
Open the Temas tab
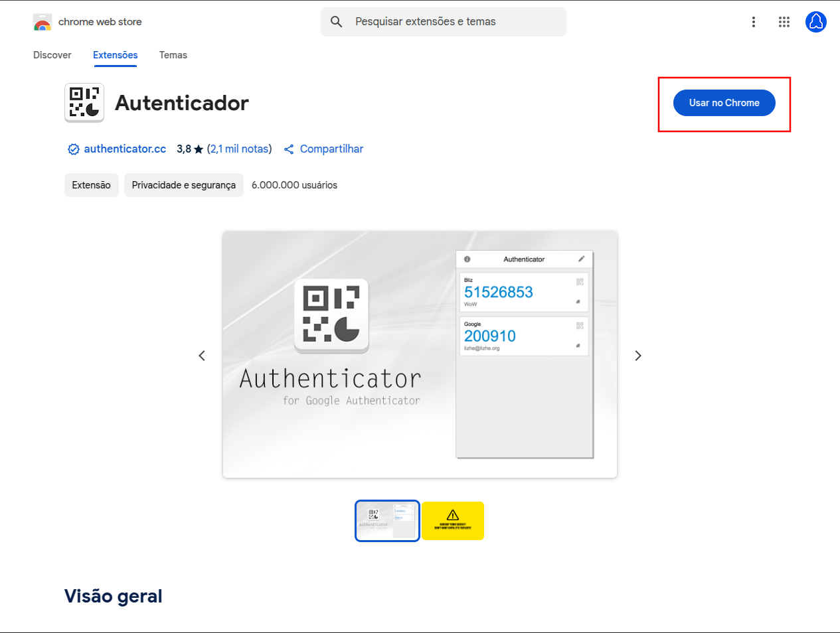click(173, 55)
